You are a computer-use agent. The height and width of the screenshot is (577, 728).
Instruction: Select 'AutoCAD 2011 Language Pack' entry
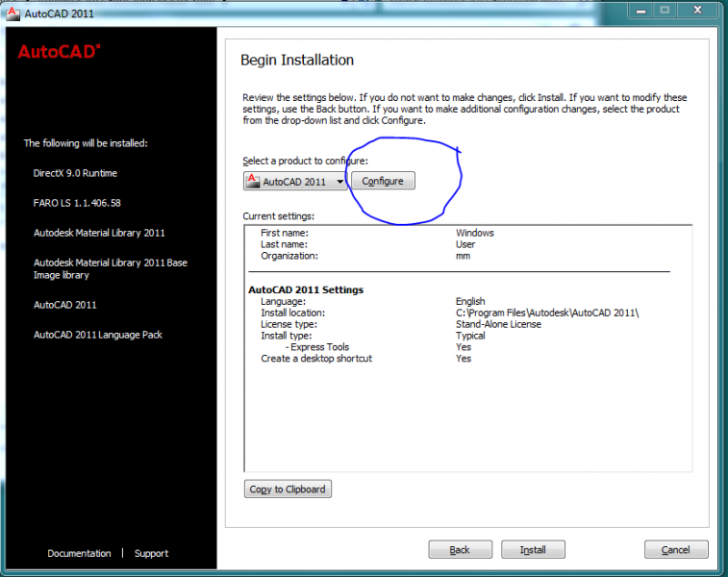coord(98,335)
